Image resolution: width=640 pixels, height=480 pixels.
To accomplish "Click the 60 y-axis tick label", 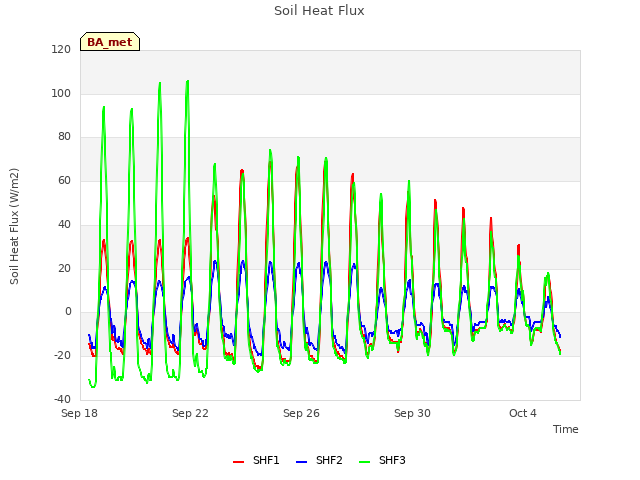I will coord(64,180).
